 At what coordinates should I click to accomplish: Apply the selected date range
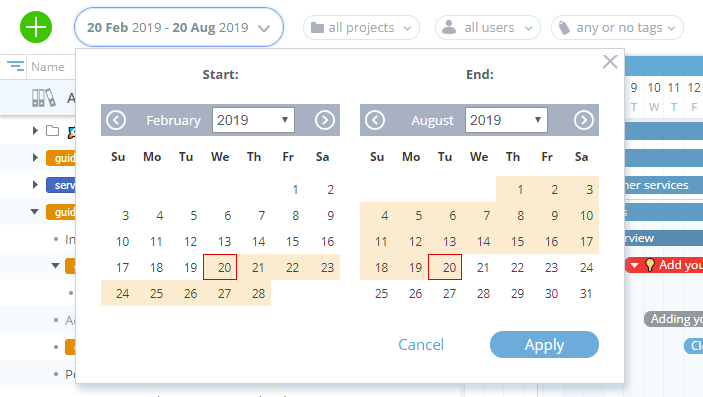pyautogui.click(x=544, y=345)
